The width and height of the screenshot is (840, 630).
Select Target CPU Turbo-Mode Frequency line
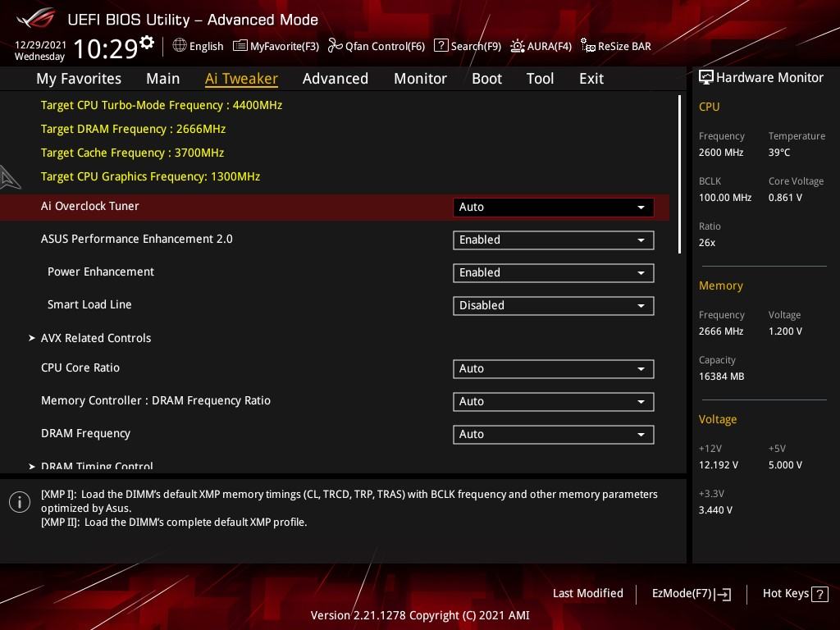(162, 105)
